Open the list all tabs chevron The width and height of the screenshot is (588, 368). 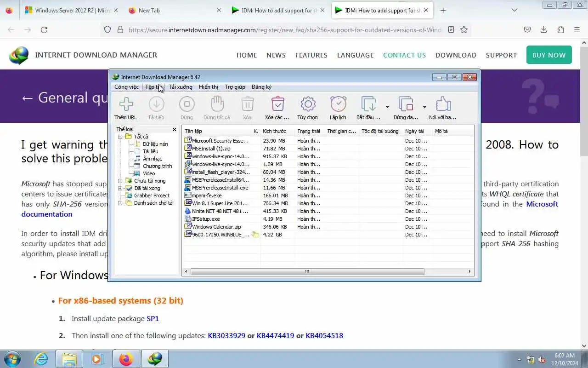click(x=514, y=10)
